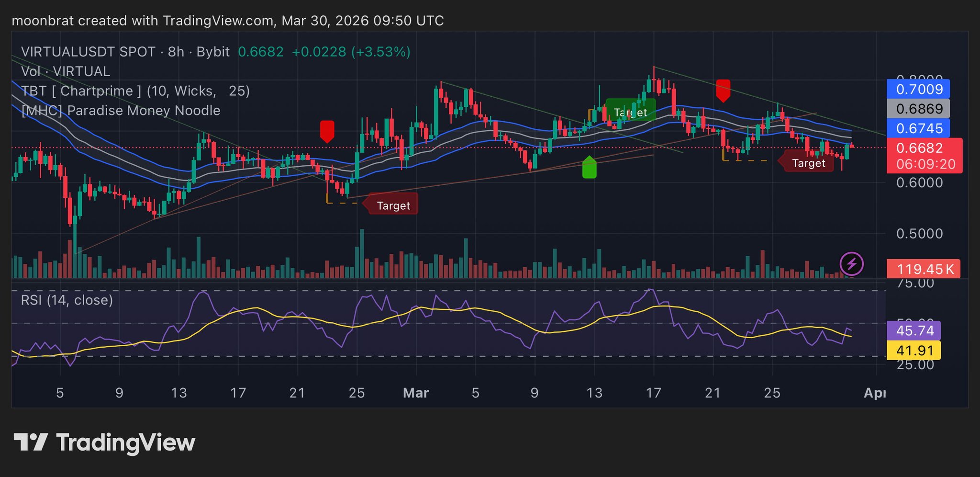Click the red sell signal marker near Mar 21

pyautogui.click(x=723, y=91)
